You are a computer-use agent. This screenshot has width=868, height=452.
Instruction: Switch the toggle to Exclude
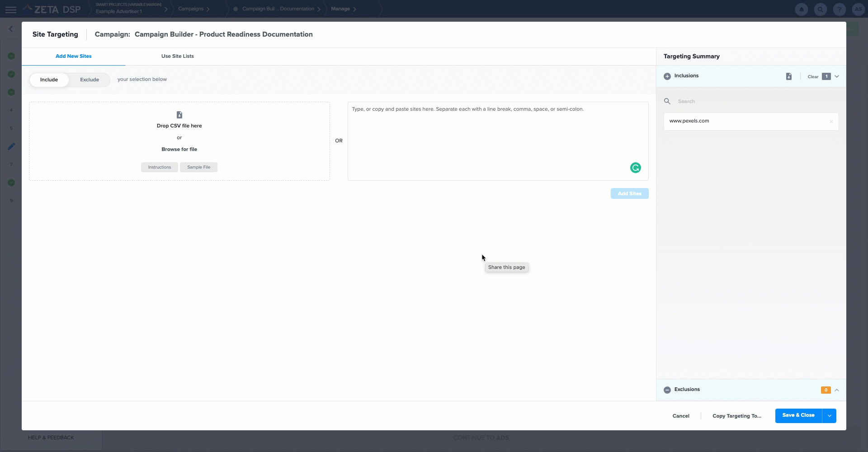90,80
